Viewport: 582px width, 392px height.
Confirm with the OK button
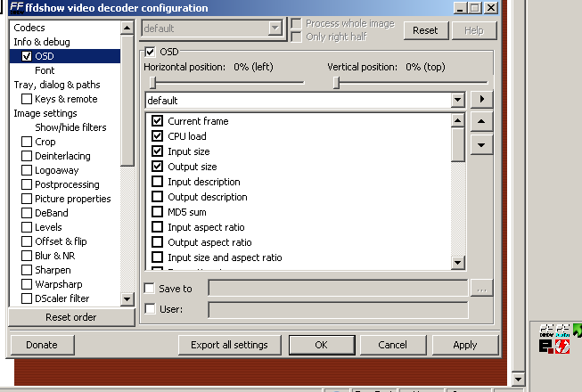[322, 345]
